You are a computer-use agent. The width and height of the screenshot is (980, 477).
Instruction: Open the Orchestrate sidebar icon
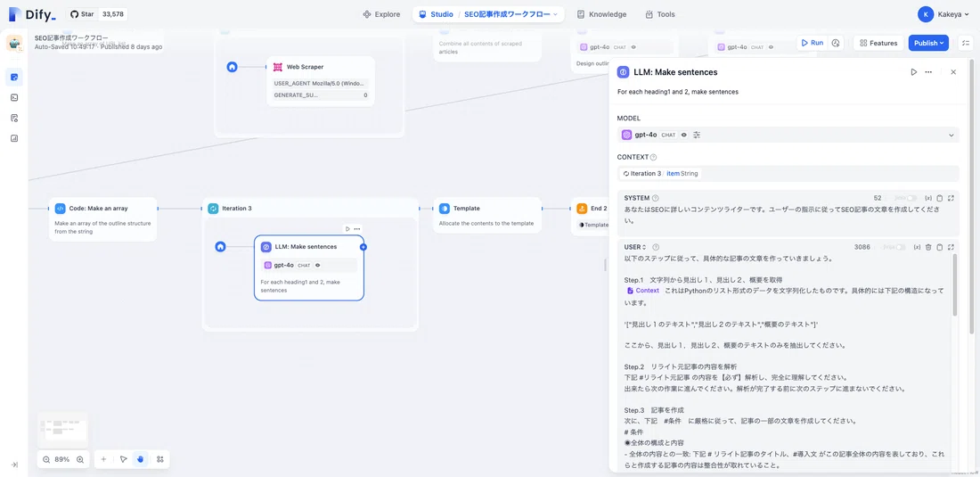[14, 77]
